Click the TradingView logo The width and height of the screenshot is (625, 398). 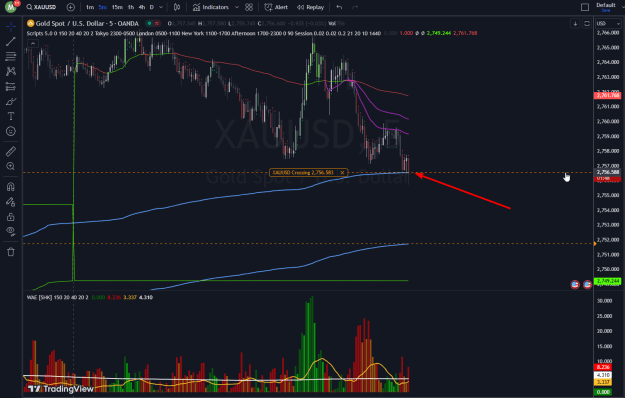[61, 389]
